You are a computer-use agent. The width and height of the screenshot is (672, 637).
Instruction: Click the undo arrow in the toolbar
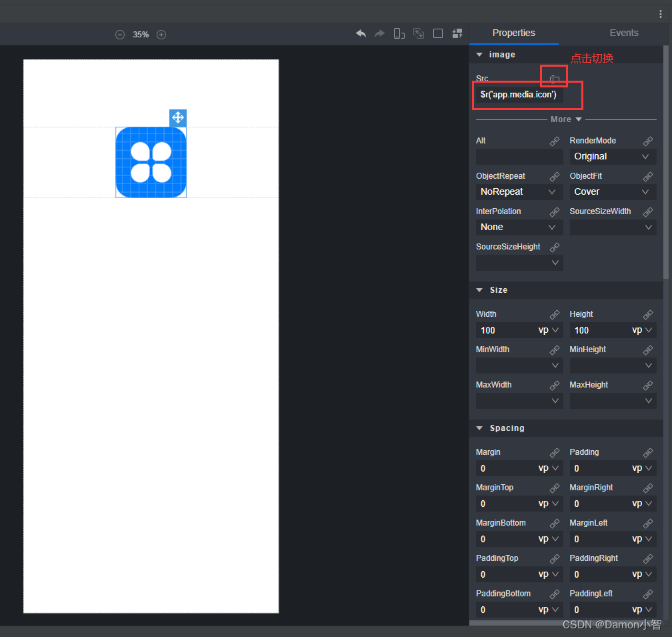361,33
